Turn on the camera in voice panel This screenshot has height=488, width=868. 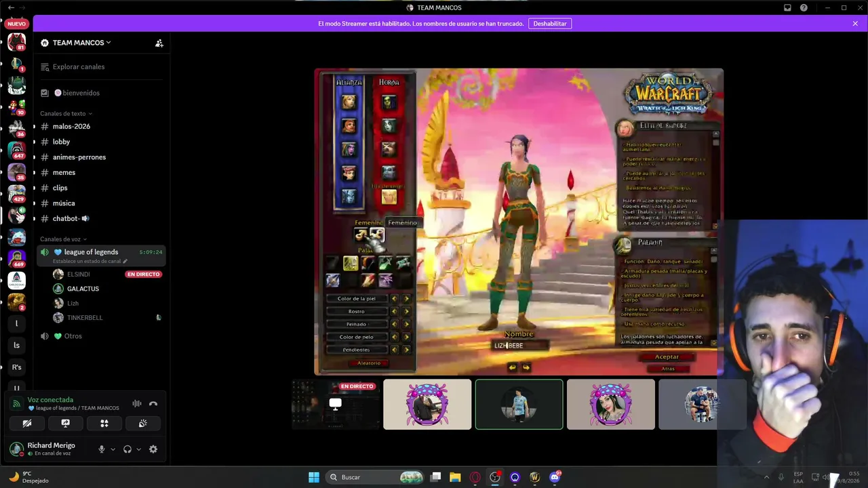click(x=27, y=423)
